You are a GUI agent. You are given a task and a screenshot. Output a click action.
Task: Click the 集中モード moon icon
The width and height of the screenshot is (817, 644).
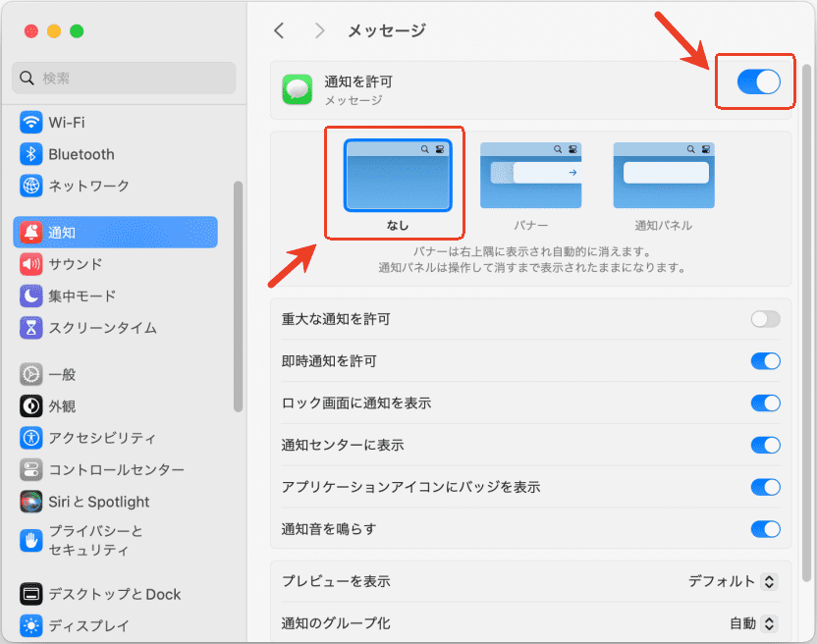click(x=31, y=295)
